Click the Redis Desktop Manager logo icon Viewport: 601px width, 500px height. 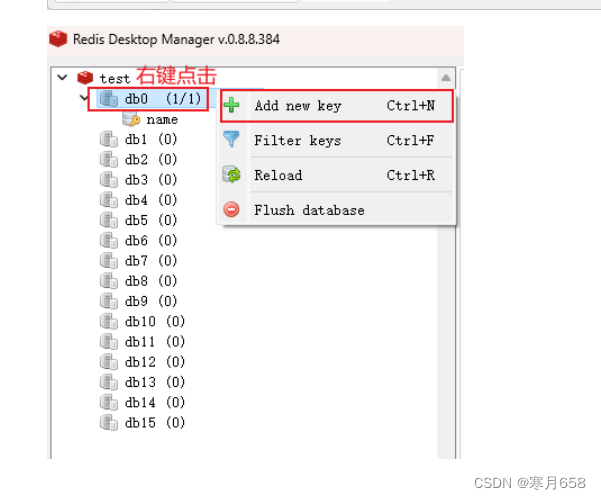(58, 39)
